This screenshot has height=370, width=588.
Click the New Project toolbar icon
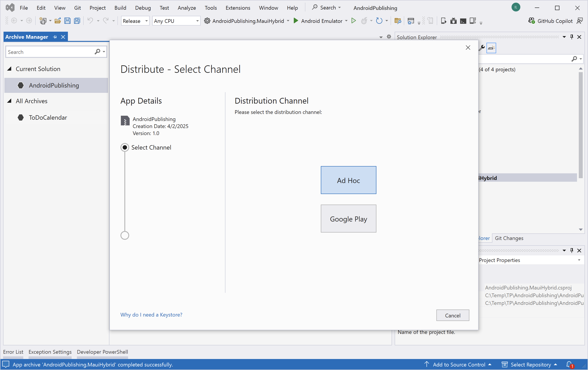(43, 21)
